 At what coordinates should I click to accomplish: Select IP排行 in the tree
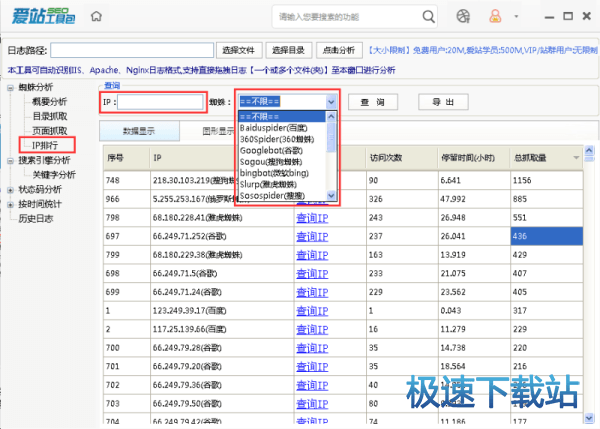pos(45,145)
